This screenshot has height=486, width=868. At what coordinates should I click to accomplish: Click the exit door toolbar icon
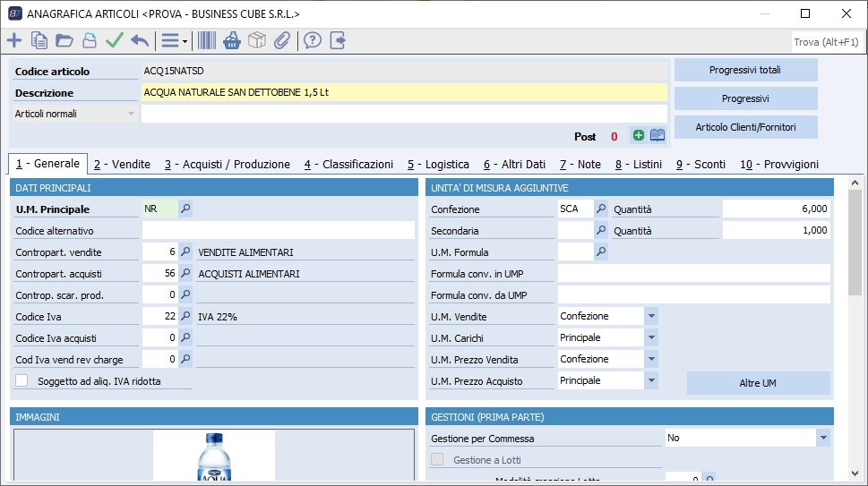[338, 40]
